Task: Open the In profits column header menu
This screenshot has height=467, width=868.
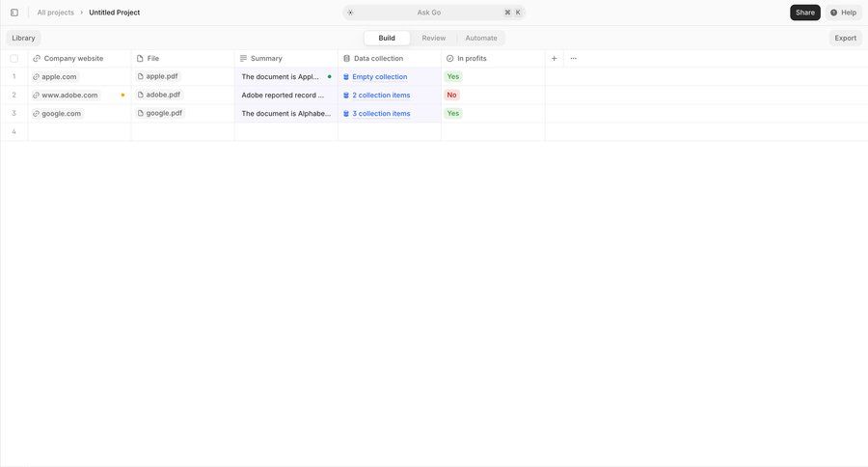Action: point(472,59)
